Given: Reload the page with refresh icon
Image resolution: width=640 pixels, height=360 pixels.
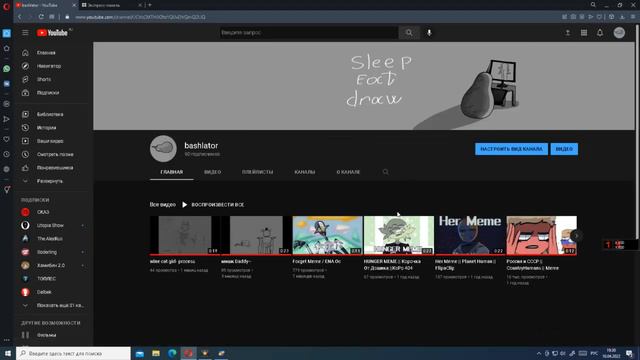Looking at the screenshot, I should pos(41,17).
